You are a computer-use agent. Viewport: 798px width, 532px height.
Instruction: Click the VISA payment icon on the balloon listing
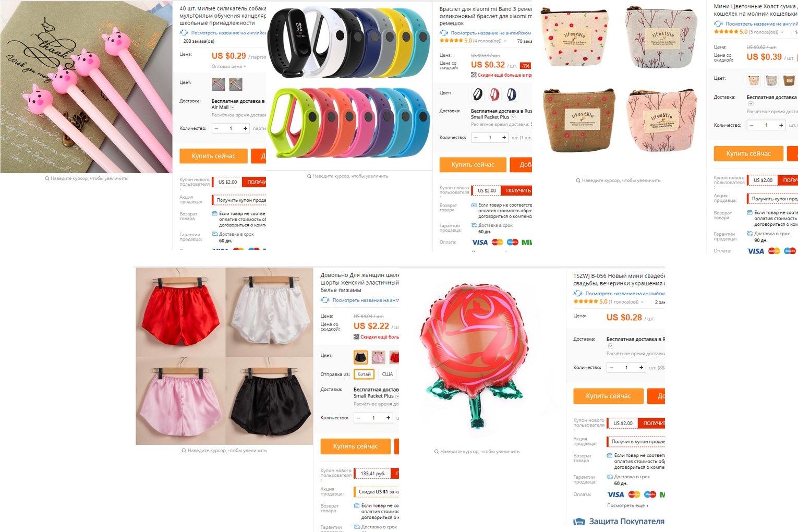[615, 494]
